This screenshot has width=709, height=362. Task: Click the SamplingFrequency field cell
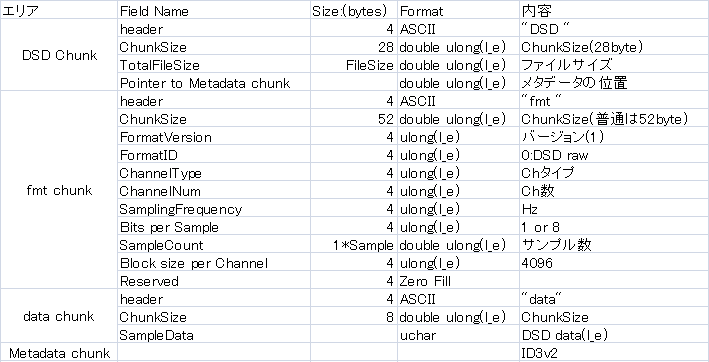pyautogui.click(x=214, y=209)
